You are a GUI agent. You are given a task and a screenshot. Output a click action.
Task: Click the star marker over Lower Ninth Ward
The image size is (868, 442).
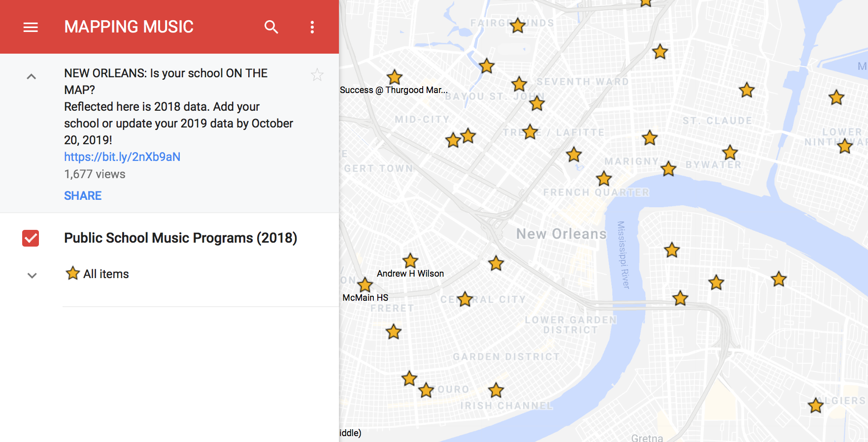click(845, 146)
